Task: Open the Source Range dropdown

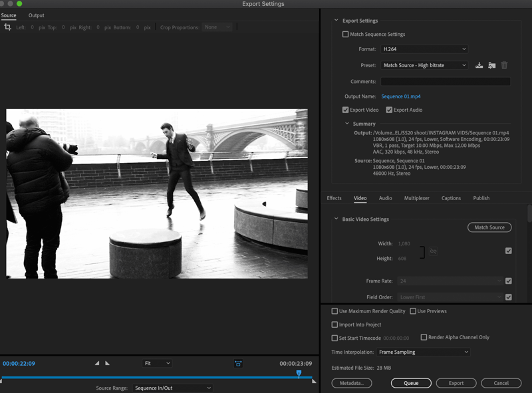Action: pyautogui.click(x=172, y=388)
